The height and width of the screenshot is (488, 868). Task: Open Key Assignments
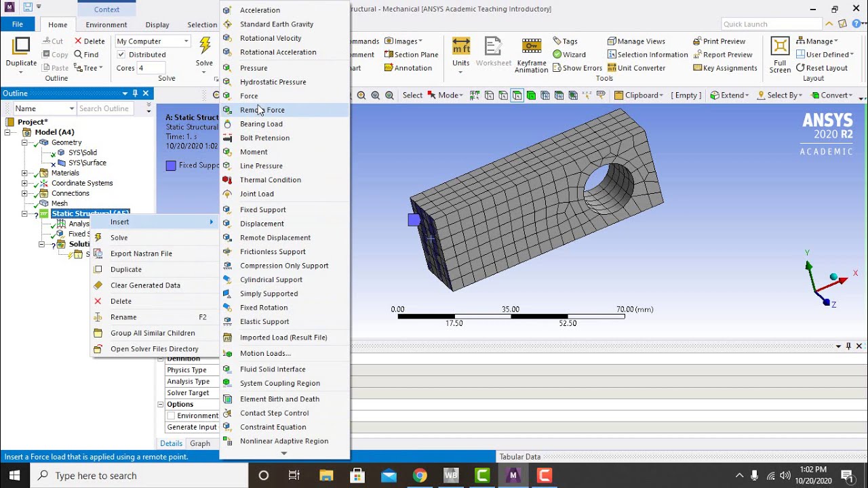click(x=725, y=68)
